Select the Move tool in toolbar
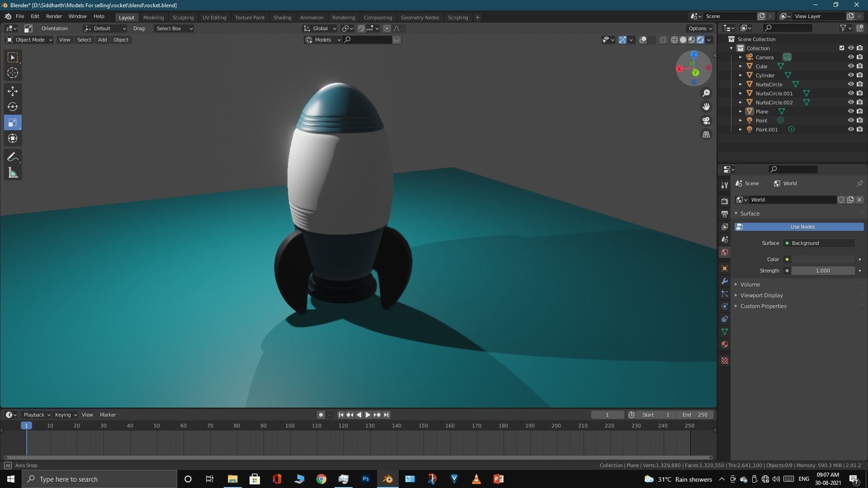The width and height of the screenshot is (868, 488). tap(13, 91)
